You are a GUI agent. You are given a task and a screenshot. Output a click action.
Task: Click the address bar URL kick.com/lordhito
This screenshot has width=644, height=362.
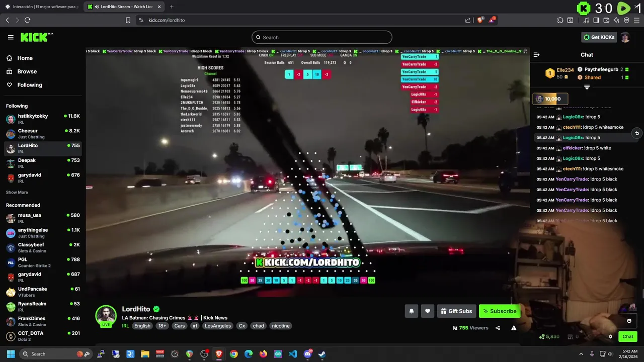tap(167, 20)
